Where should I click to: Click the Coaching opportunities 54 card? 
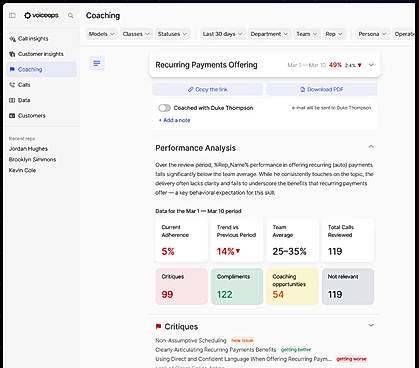292,287
